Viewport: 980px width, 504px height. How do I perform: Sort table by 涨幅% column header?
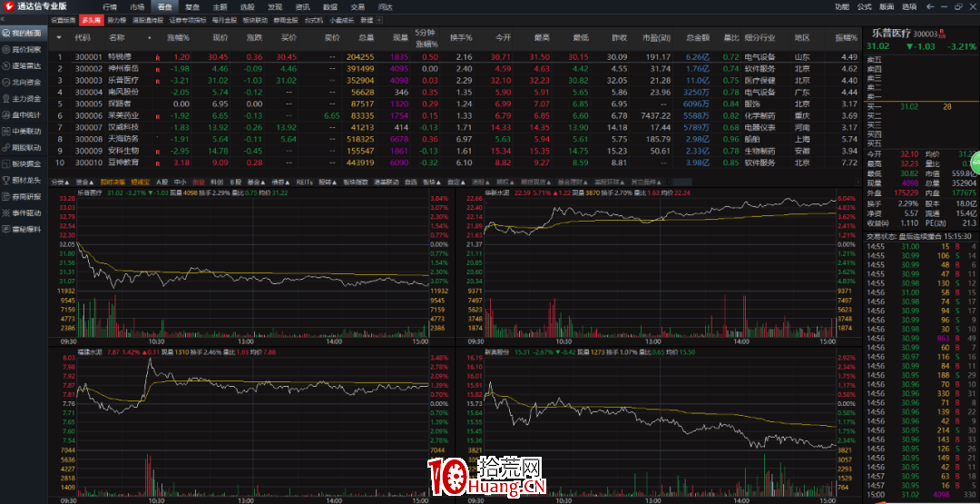pos(179,37)
